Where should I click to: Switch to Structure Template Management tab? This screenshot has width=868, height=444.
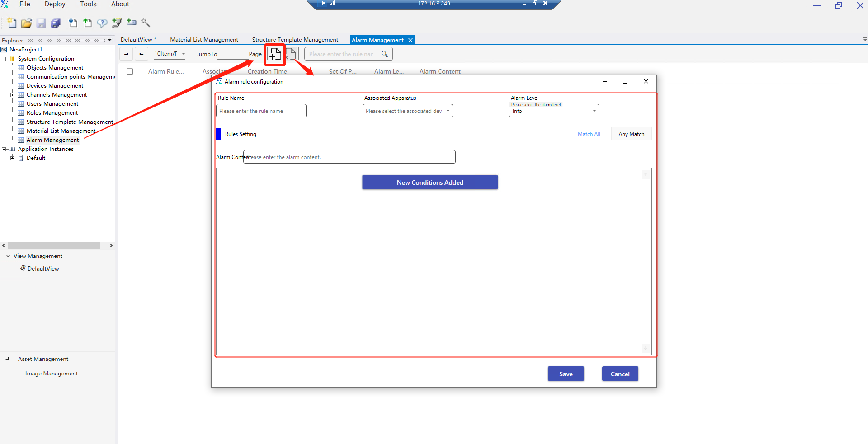point(295,40)
